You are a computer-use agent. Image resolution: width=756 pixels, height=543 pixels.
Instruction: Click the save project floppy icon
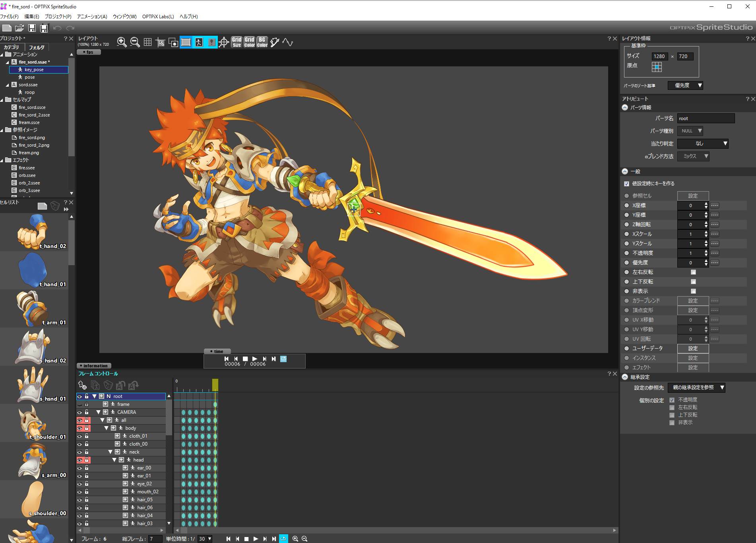tap(32, 28)
